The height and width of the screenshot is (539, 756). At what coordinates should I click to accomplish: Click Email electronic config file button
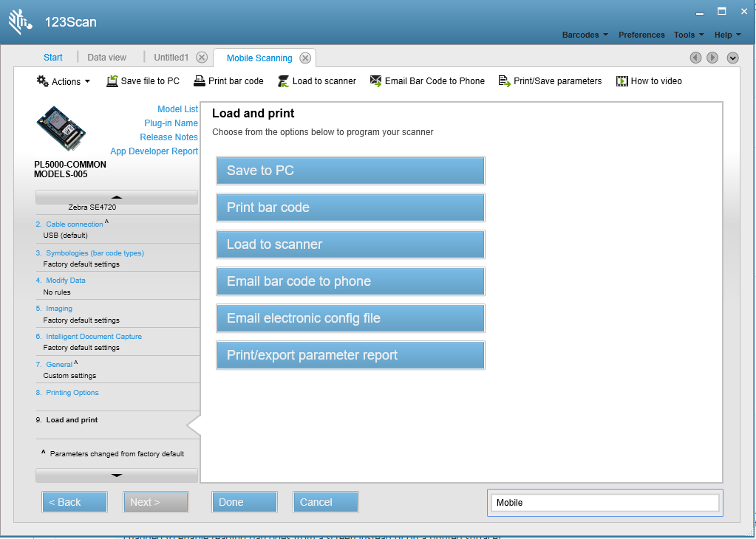(x=350, y=318)
